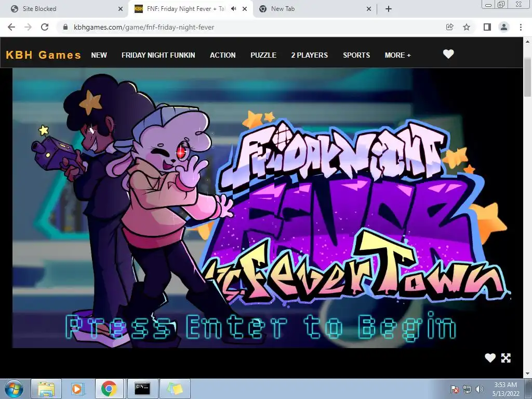The image size is (532, 399).
Task: Click the KBH Games logo
Action: 44,55
